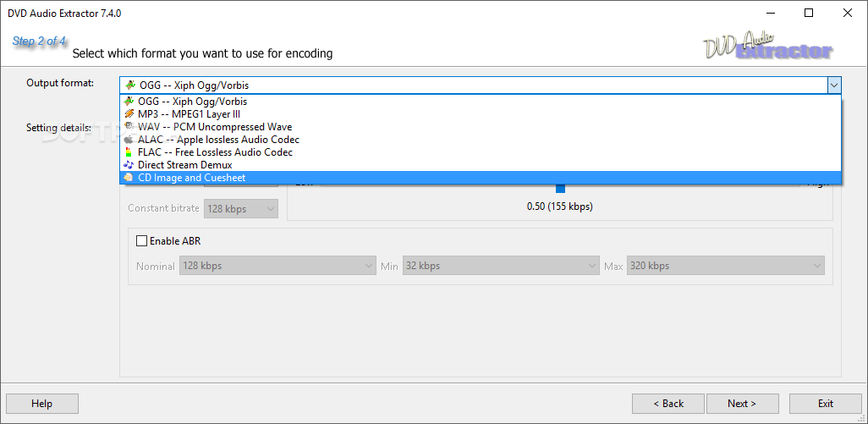Click the Exit button

click(x=826, y=404)
